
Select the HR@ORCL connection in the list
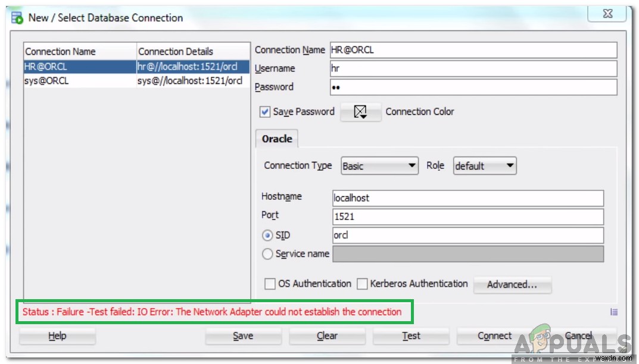click(x=77, y=67)
